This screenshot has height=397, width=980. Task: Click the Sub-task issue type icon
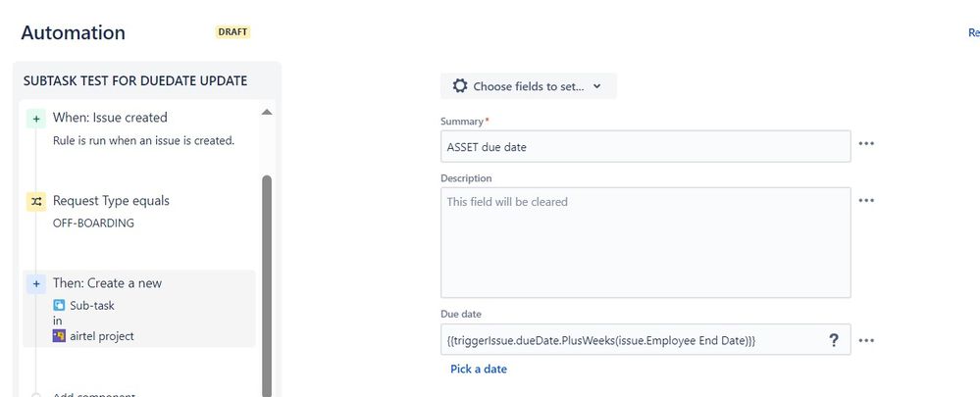pos(60,305)
